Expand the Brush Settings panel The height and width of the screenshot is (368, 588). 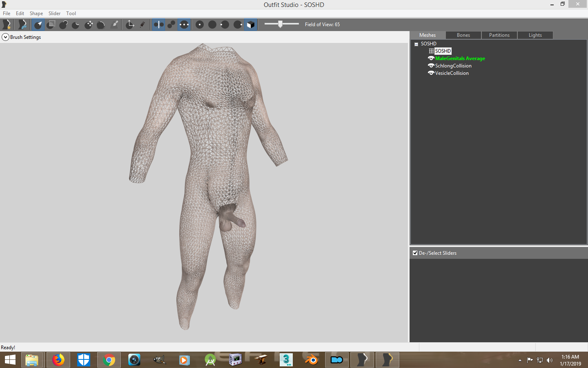coord(5,37)
